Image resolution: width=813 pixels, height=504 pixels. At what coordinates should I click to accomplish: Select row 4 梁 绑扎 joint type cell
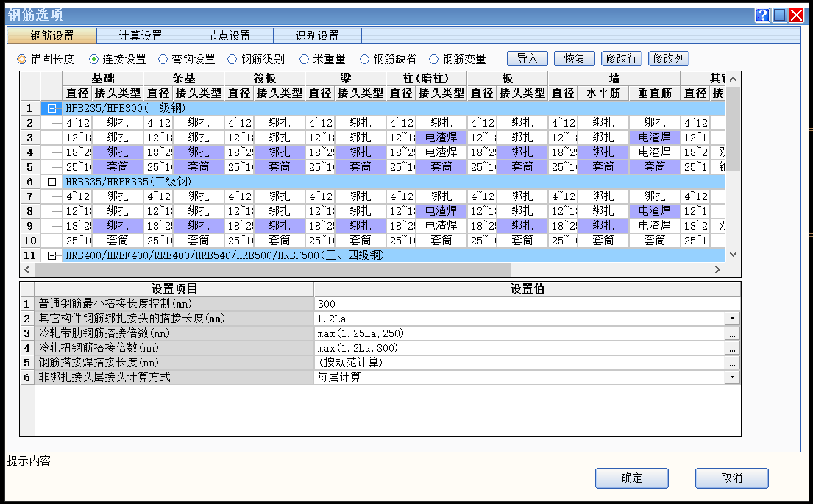[361, 152]
